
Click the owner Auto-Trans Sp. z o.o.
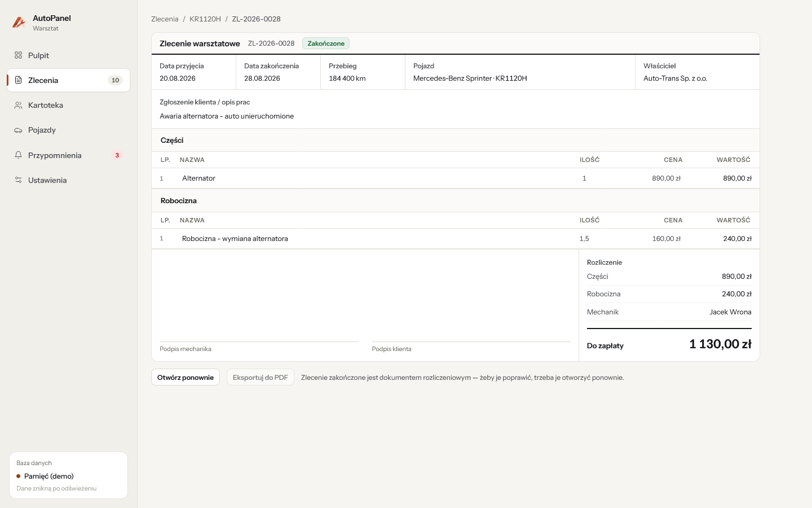point(676,78)
